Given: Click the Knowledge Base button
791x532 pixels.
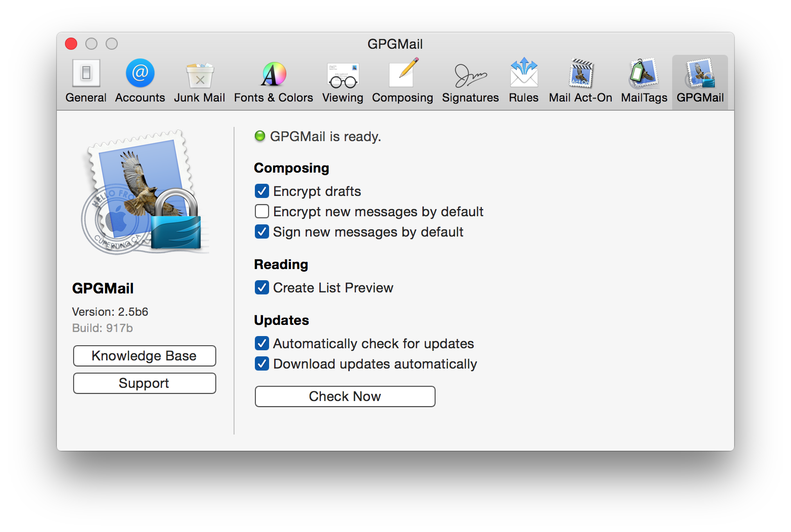Looking at the screenshot, I should coord(145,356).
